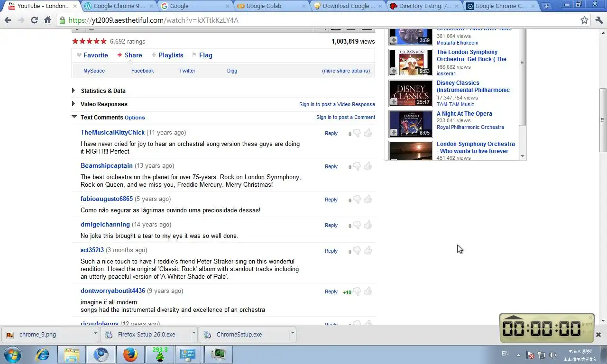Reply to sct352t3's comment

tap(331, 251)
